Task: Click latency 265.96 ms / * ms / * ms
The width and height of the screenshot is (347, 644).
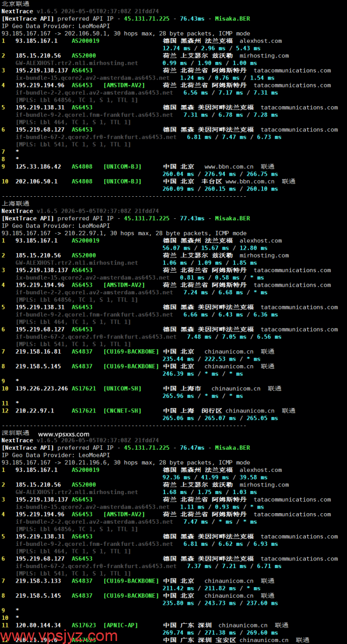Action: [203, 396]
